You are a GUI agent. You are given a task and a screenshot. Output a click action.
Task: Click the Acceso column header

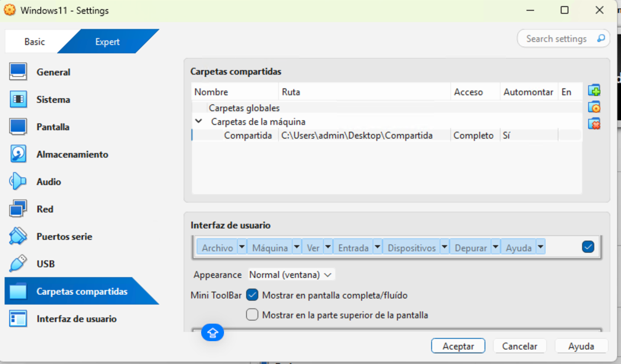pyautogui.click(x=475, y=92)
